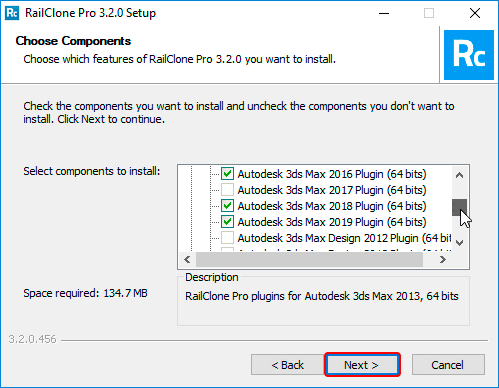Minimize the setup window

click(384, 13)
